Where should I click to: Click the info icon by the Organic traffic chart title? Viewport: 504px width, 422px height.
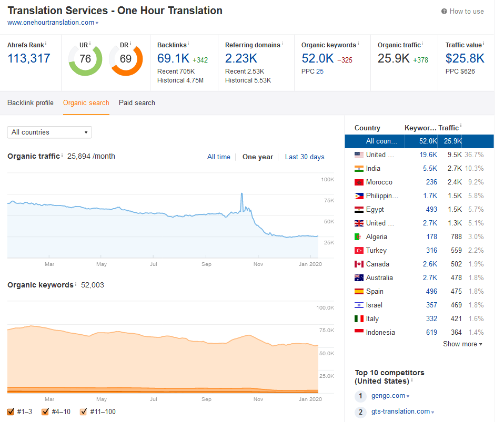[x=62, y=155]
